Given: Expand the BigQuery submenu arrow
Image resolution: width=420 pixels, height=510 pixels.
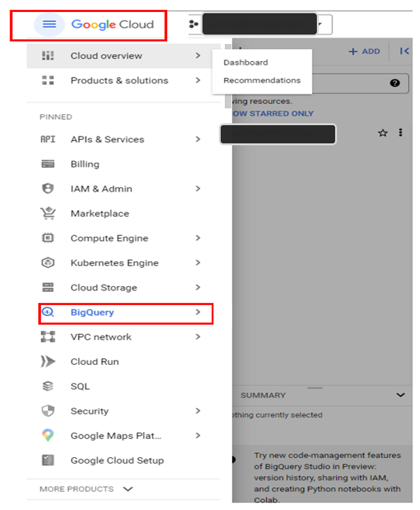Looking at the screenshot, I should [198, 313].
